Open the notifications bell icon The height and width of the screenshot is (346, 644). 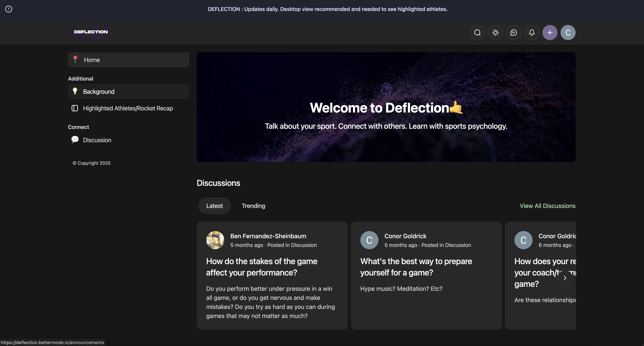click(531, 33)
